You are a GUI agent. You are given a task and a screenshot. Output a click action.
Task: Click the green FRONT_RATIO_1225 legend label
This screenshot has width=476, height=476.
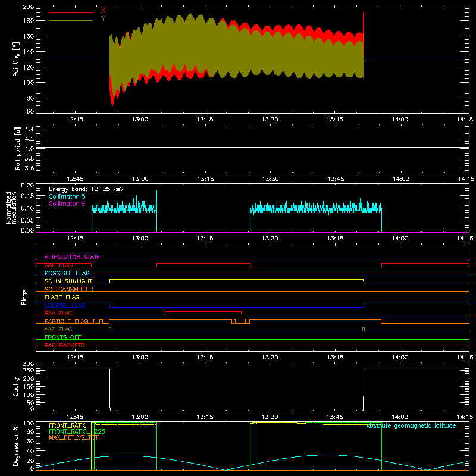pos(77,431)
